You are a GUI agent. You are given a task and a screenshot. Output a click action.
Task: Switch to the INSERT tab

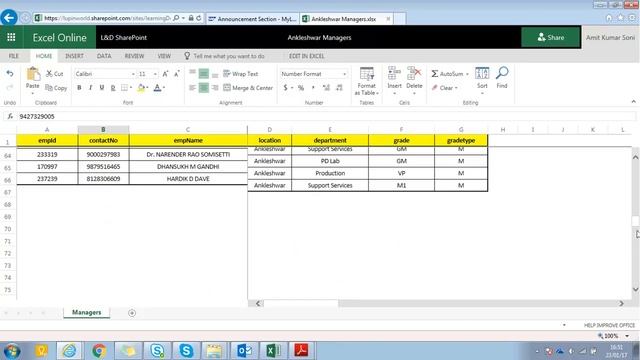pos(74,56)
